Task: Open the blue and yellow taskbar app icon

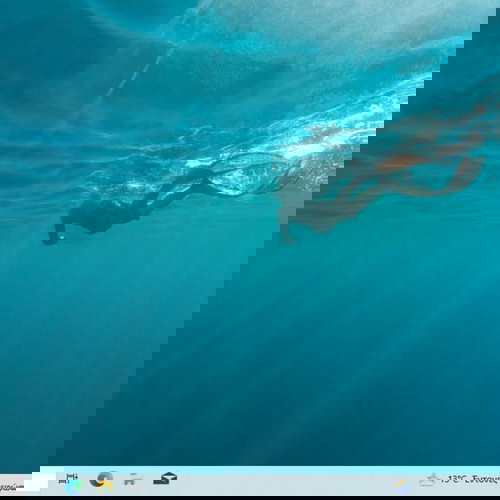Action: point(103,482)
